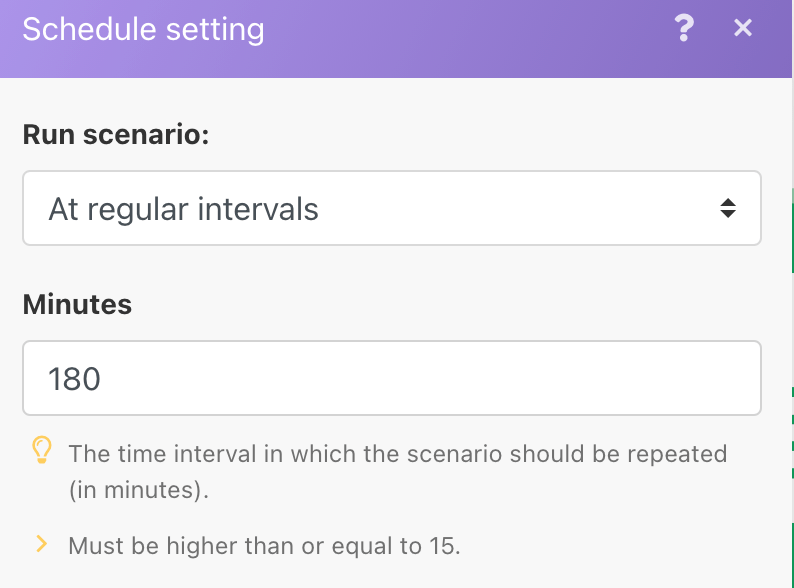Expand the yellow chevron validation arrow
Viewport: 794px width, 588px height.
(x=41, y=544)
